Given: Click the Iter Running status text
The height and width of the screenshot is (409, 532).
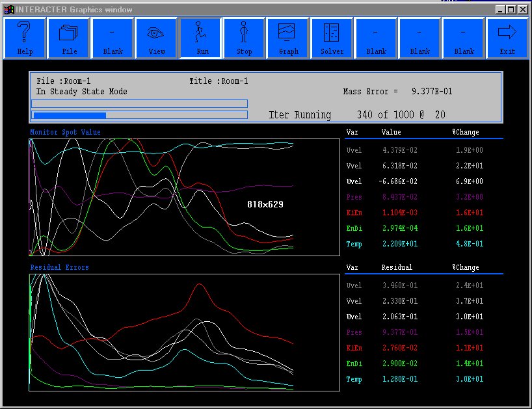Looking at the screenshot, I should [x=300, y=115].
